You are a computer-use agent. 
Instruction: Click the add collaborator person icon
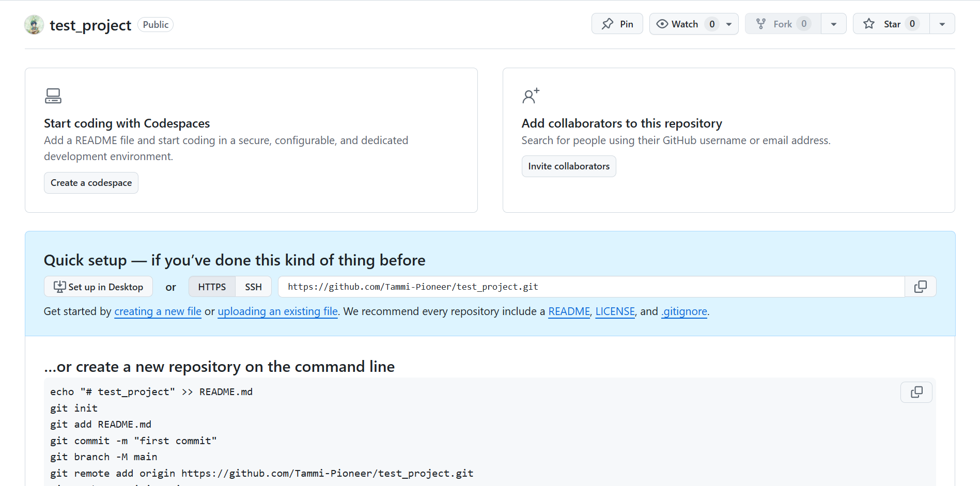coord(531,96)
